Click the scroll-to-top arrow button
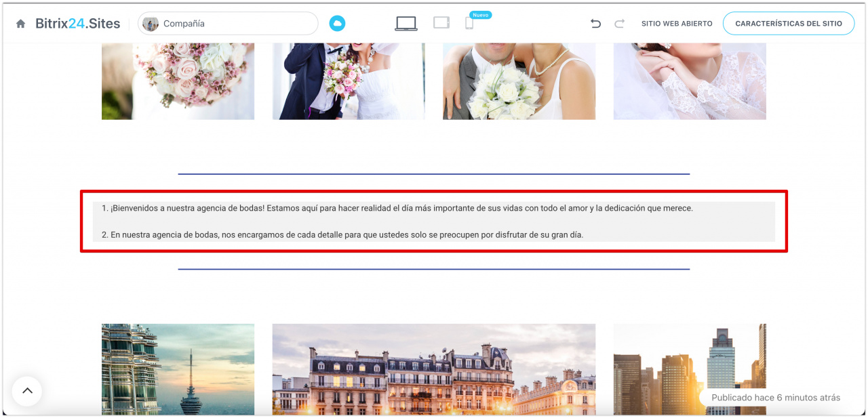The width and height of the screenshot is (868, 418). 27,391
